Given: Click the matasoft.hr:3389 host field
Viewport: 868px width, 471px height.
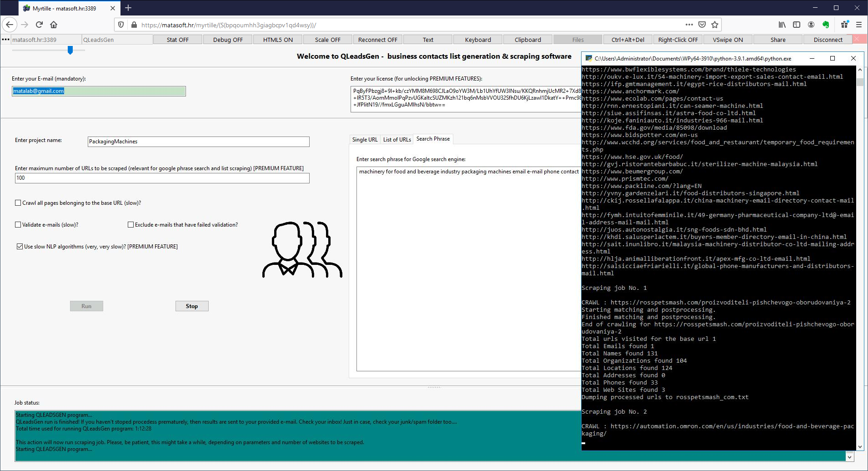Looking at the screenshot, I should (46, 40).
